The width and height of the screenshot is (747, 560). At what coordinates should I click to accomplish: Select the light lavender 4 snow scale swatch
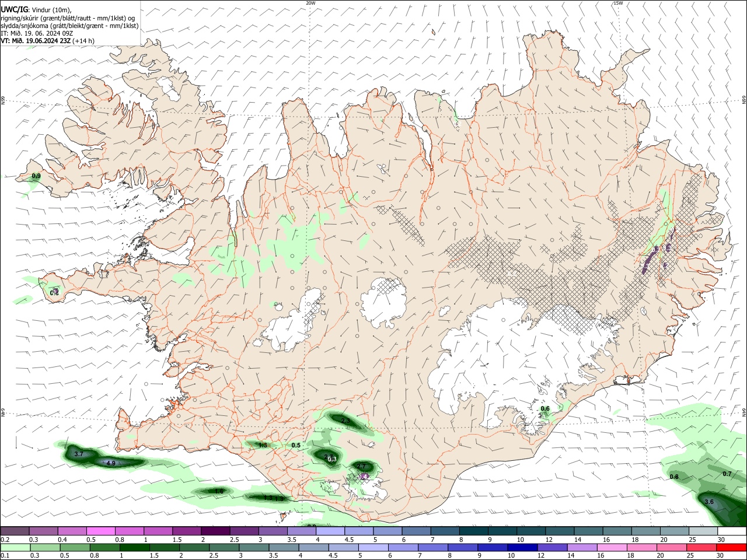(329, 531)
